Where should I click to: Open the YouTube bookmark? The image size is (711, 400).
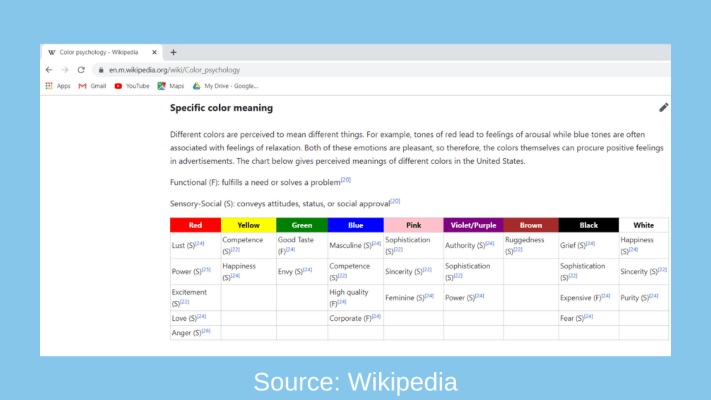coord(131,86)
